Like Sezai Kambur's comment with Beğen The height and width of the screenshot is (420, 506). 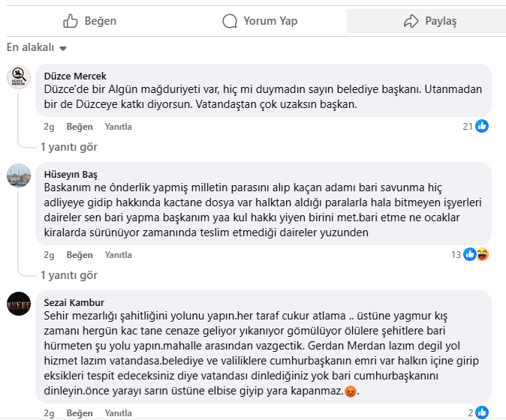point(79,413)
